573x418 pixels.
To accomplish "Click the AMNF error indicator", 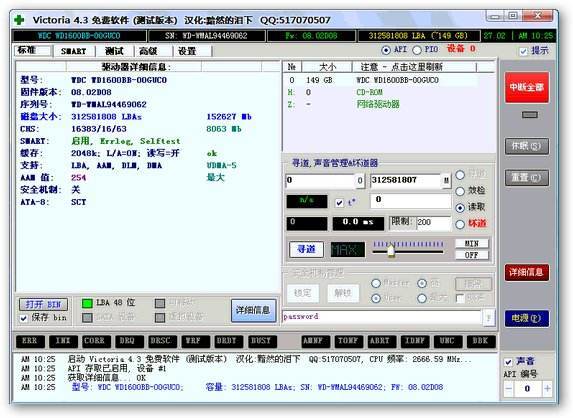I will click(315, 341).
